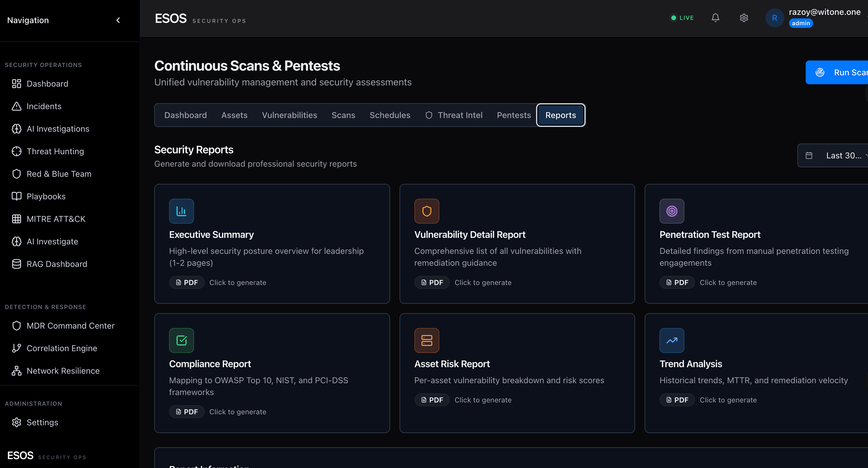Open the Pentests tab
Image resolution: width=868 pixels, height=468 pixels.
point(514,115)
